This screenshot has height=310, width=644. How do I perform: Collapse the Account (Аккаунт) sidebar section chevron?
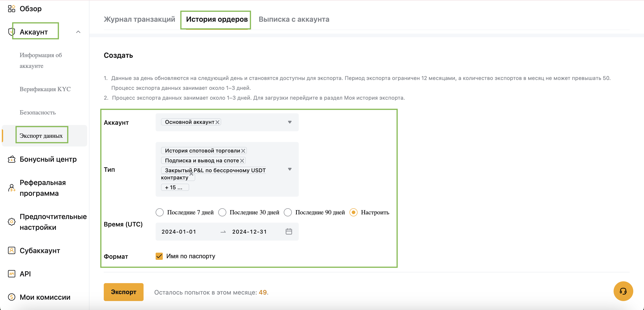[78, 32]
